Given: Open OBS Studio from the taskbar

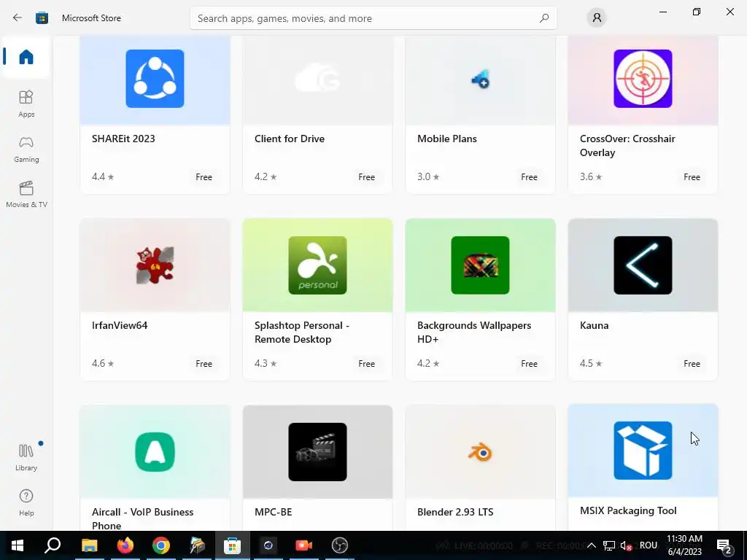Looking at the screenshot, I should 340,545.
